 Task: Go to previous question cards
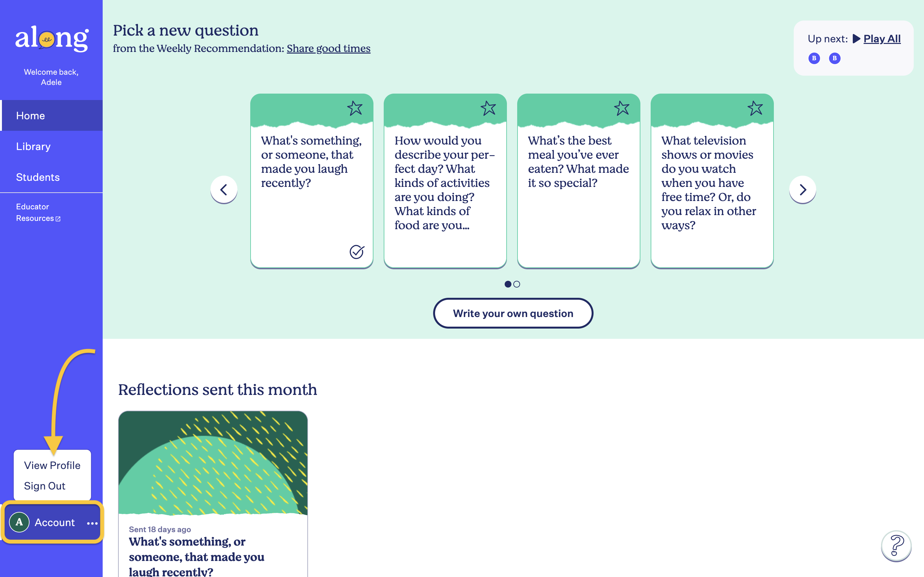pos(224,190)
